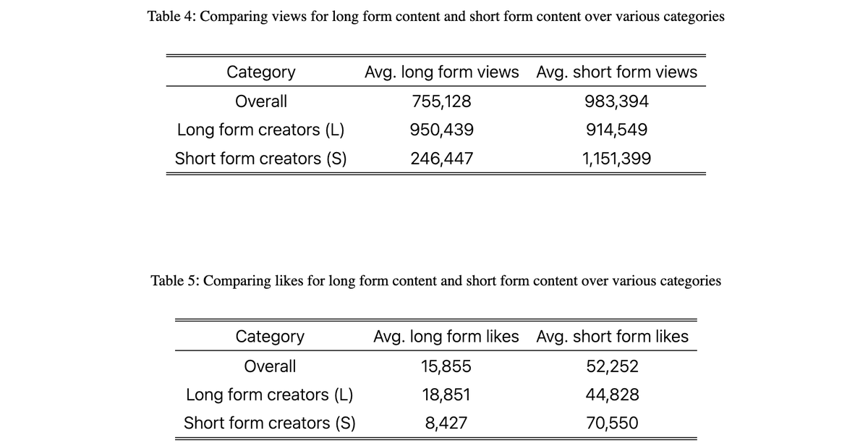Image resolution: width=868 pixels, height=446 pixels.
Task: Select the 70,550 likes cell
Action: click(612, 423)
